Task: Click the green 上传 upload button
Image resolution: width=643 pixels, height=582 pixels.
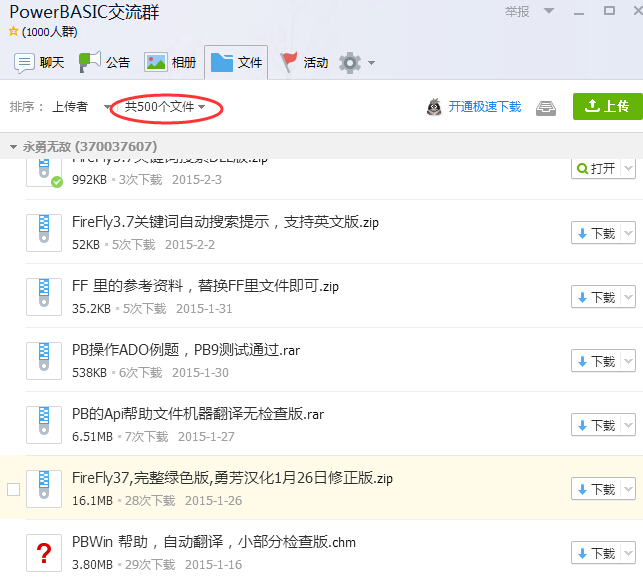Action: point(608,107)
